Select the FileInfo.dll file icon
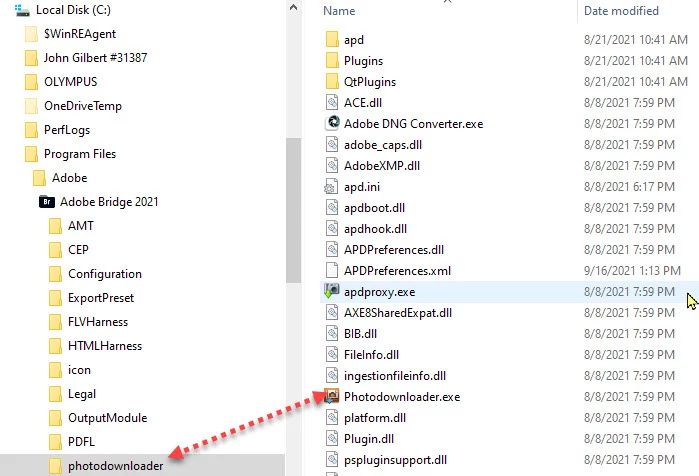Viewport: 699px width, 476px height. tap(332, 355)
